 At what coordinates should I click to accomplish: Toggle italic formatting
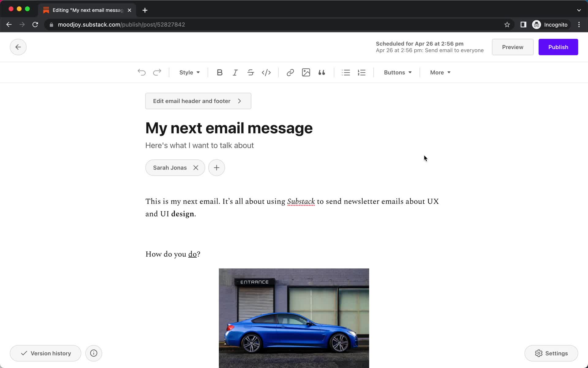coord(235,72)
